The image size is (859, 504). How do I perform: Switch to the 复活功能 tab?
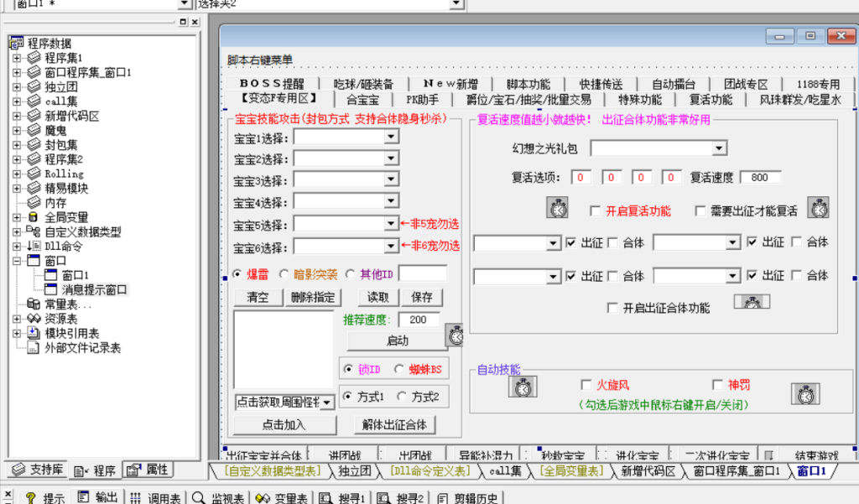click(x=711, y=100)
